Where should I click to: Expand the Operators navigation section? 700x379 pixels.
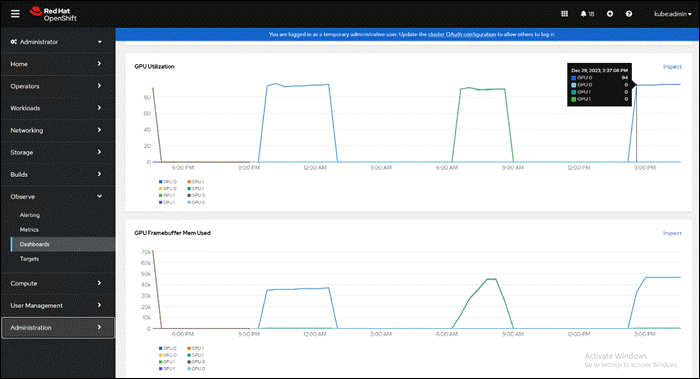pos(58,86)
